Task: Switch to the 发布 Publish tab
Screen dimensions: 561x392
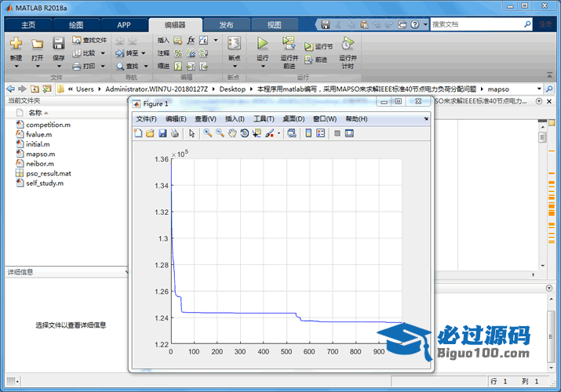Action: point(226,25)
